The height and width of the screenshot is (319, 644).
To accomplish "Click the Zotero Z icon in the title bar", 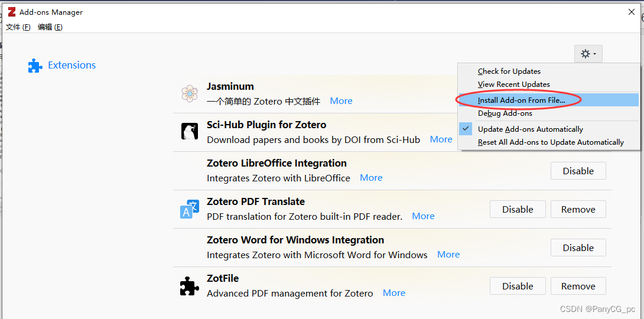I will click(x=12, y=12).
